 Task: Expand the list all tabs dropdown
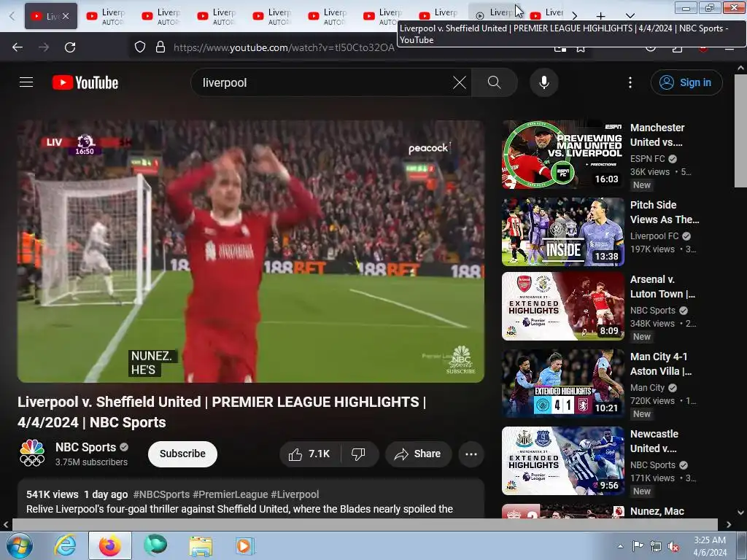coord(630,16)
